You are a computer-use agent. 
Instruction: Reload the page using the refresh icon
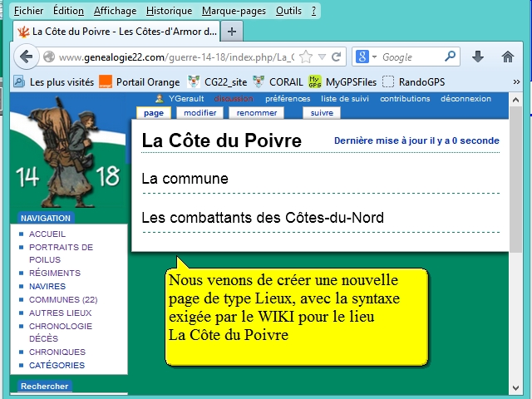(x=336, y=57)
